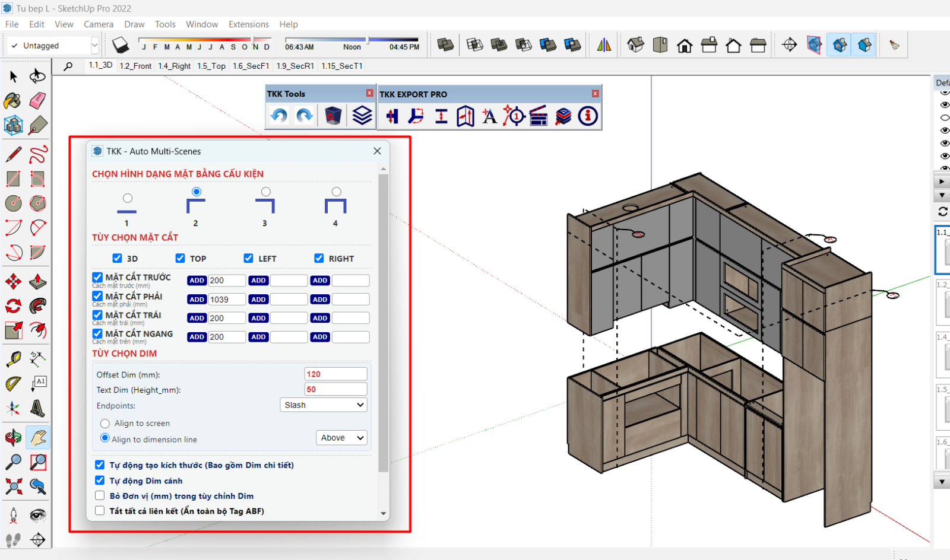This screenshot has width=950, height=560.
Task: Select plan shape option 4 radio
Action: (336, 192)
